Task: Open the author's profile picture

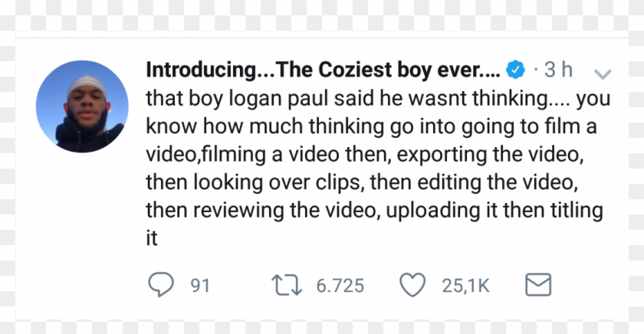Action: pos(82,106)
